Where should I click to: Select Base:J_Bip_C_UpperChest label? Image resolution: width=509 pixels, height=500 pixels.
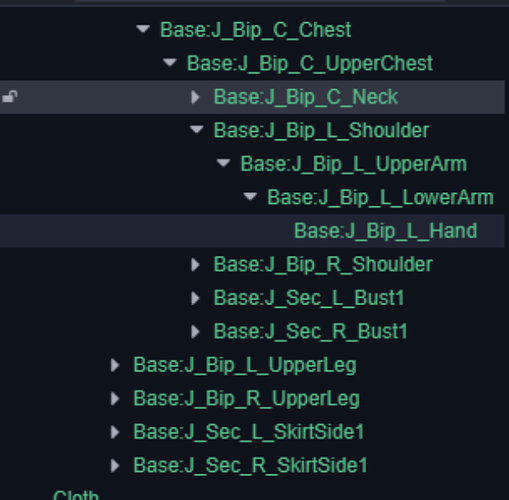[310, 63]
